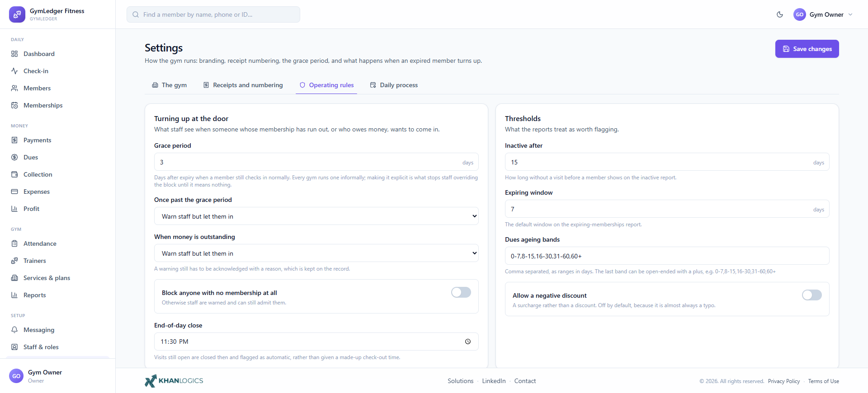Click the Save changes button
This screenshot has height=393, width=868.
point(807,49)
